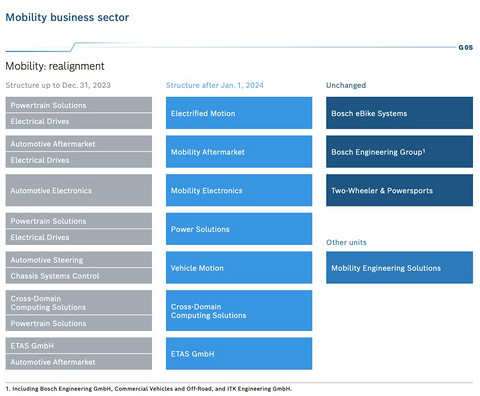Click the Electrified Motion box
Screen dimensions: 480x396
[239, 113]
